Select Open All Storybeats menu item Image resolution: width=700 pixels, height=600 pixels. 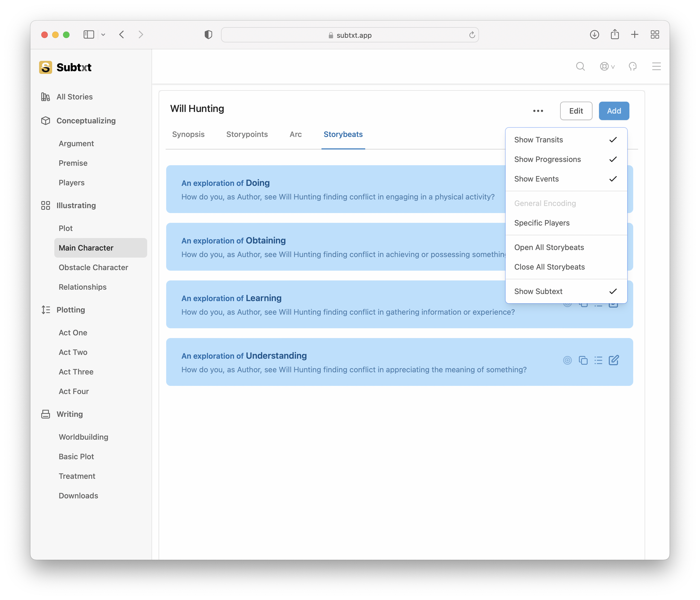tap(549, 248)
